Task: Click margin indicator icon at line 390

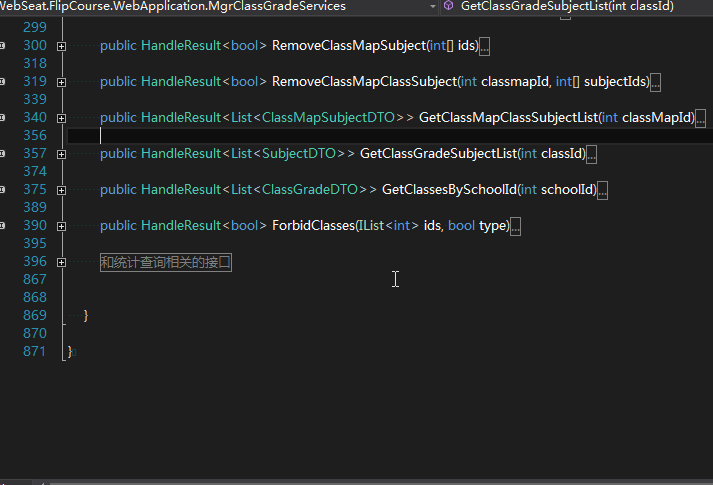Action: point(2,225)
